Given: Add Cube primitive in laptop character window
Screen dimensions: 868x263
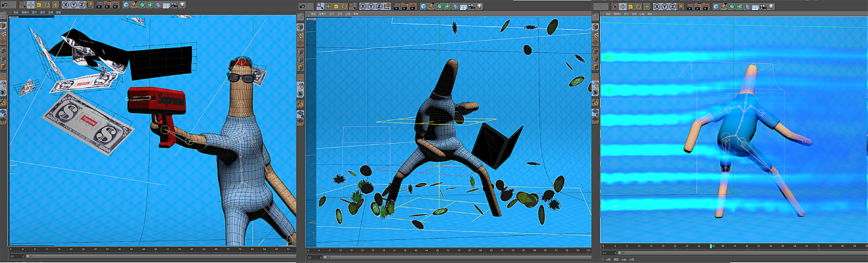Looking at the screenshot, I should point(424,6).
